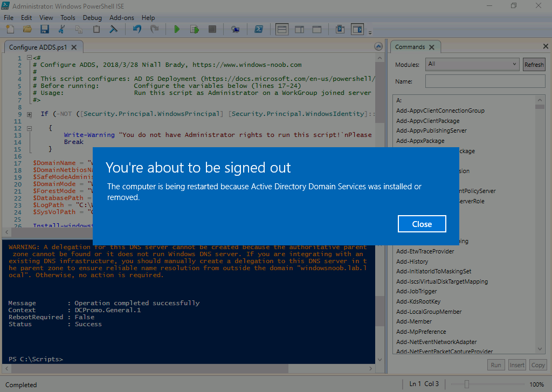This screenshot has height=392, width=552.
Task: Cut selection with the scissors icon
Action: point(61,29)
